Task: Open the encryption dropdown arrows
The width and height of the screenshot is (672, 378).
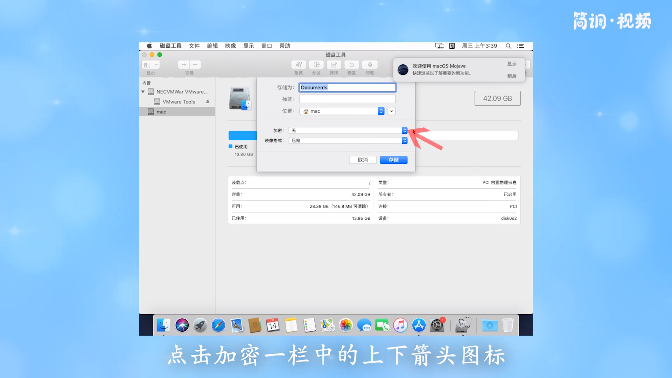Action: [404, 130]
